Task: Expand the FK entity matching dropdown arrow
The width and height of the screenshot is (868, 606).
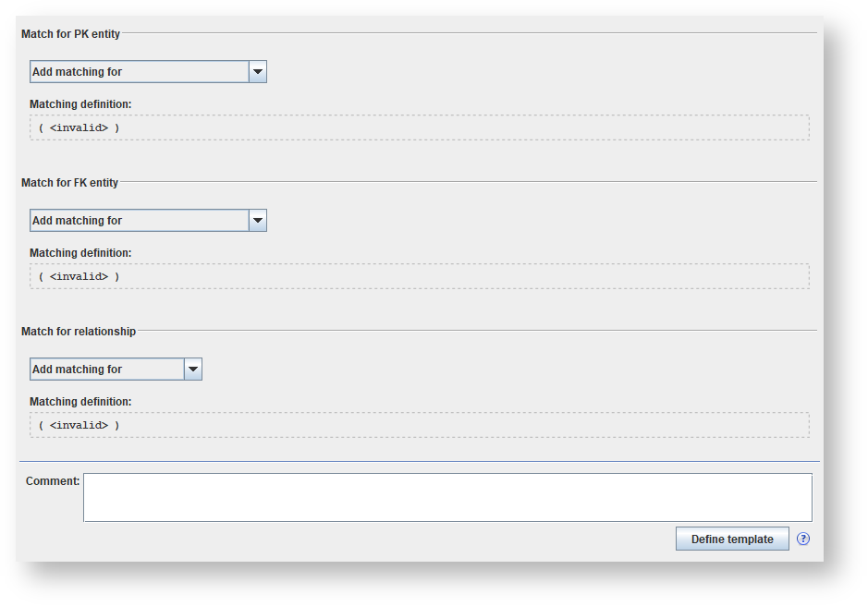Action: pyautogui.click(x=258, y=221)
